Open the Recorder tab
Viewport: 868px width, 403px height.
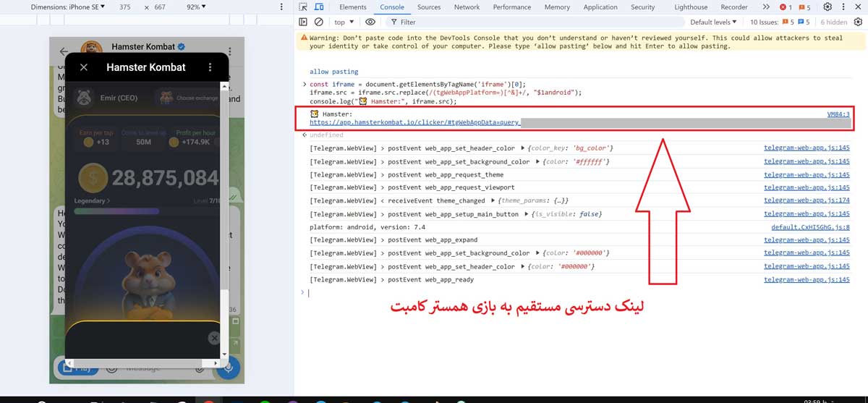point(734,7)
